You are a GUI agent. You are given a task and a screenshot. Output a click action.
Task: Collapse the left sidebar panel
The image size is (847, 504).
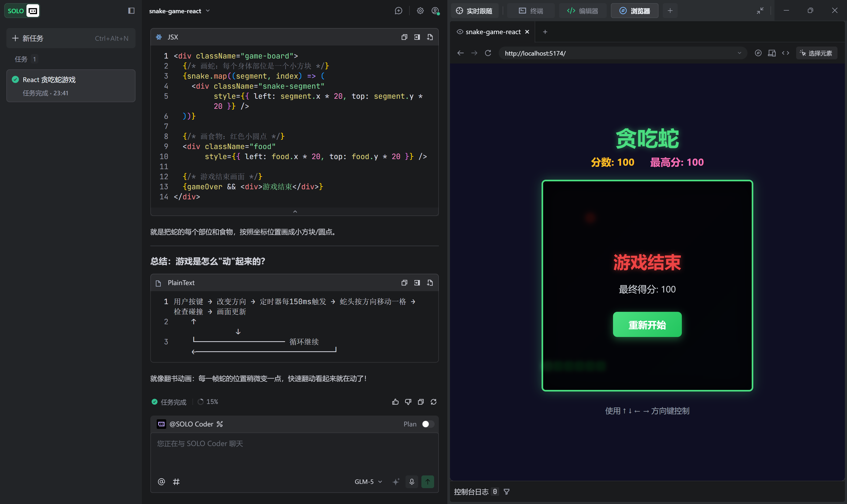point(131,11)
